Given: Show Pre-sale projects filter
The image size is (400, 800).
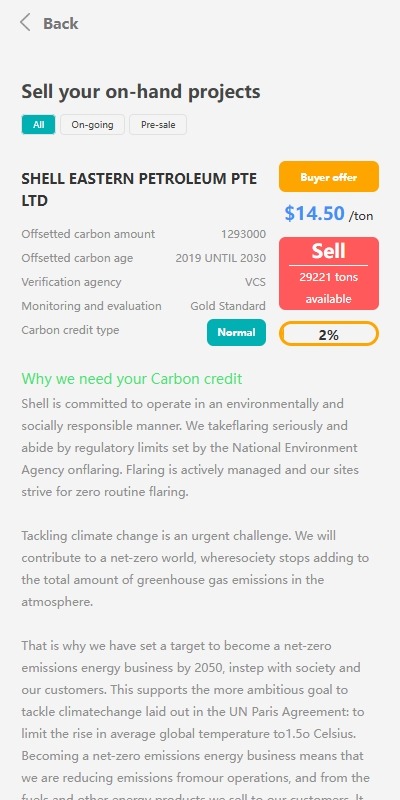Looking at the screenshot, I should 158,124.
